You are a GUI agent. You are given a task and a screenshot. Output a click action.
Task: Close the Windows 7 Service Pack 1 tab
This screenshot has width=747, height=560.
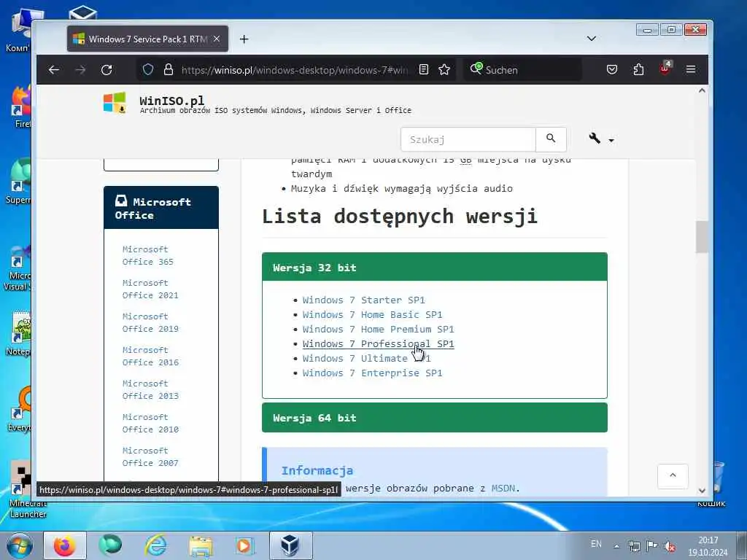click(217, 39)
